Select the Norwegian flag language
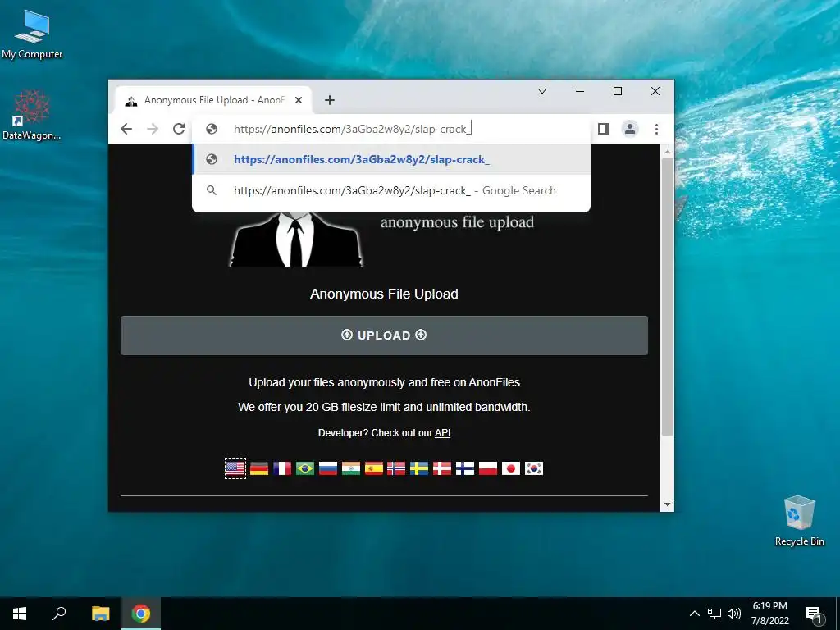 point(396,468)
